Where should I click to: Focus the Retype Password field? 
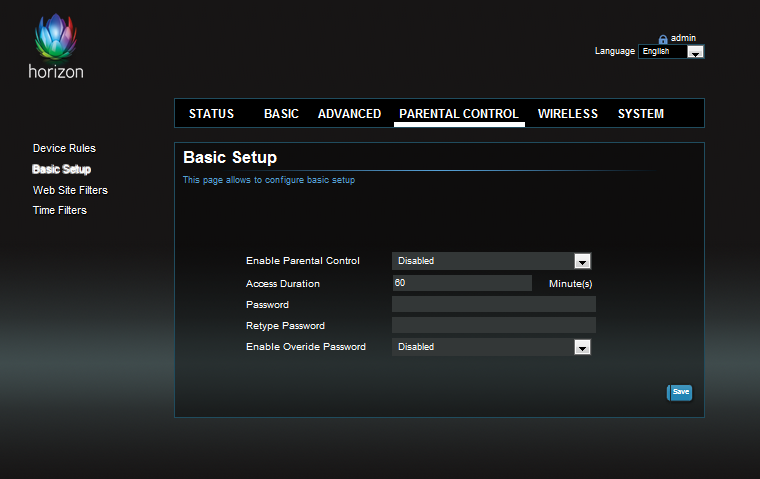494,325
